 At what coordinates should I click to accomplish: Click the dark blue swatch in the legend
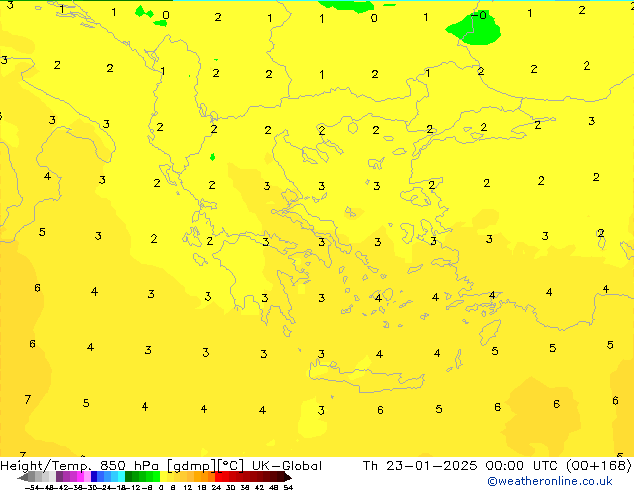pyautogui.click(x=94, y=476)
